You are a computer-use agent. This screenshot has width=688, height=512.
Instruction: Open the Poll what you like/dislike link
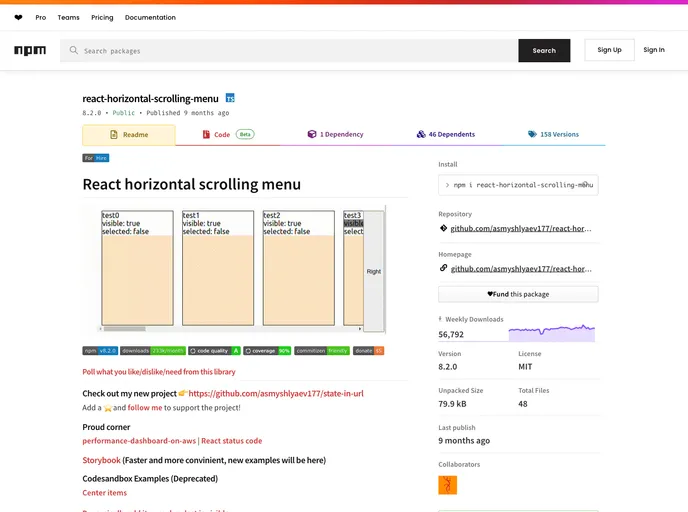[x=159, y=372]
